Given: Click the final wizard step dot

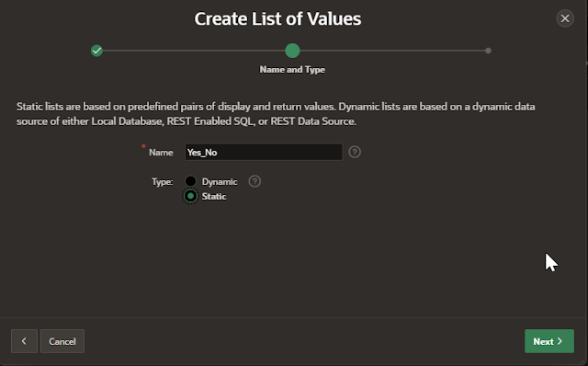Looking at the screenshot, I should (488, 51).
